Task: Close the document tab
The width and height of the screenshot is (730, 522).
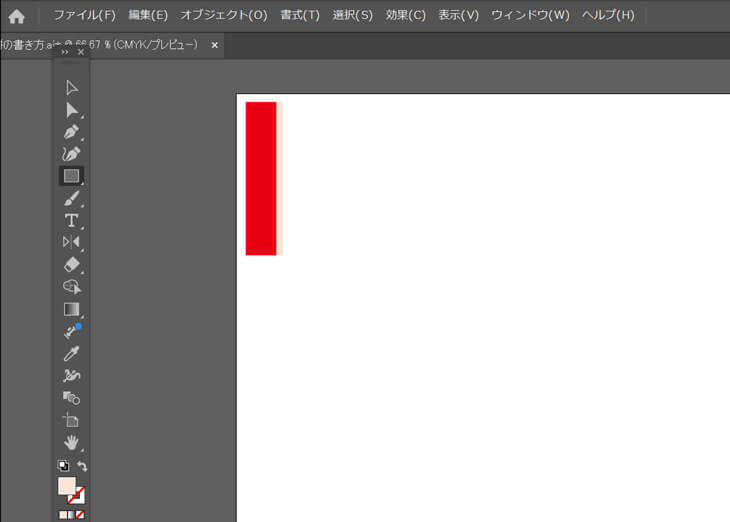Action: [x=215, y=45]
